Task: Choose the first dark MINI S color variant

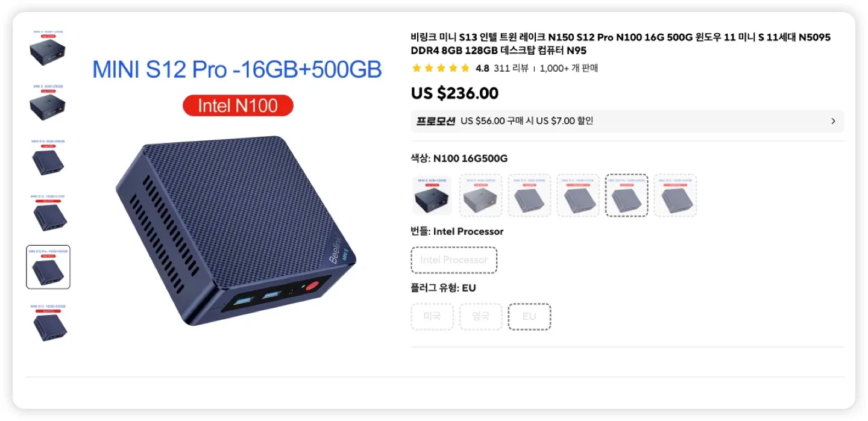Action: pyautogui.click(x=432, y=195)
